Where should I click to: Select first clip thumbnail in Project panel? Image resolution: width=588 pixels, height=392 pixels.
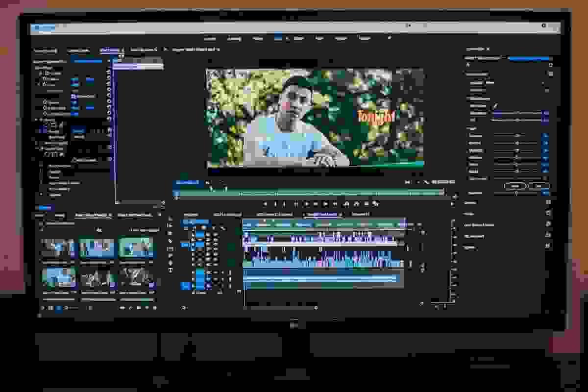58,248
